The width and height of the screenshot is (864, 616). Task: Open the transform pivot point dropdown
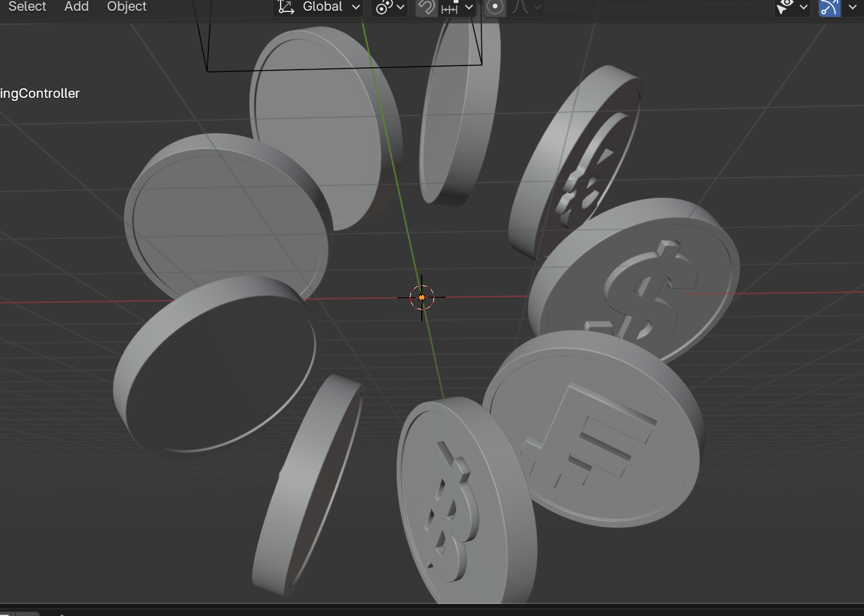[x=390, y=7]
